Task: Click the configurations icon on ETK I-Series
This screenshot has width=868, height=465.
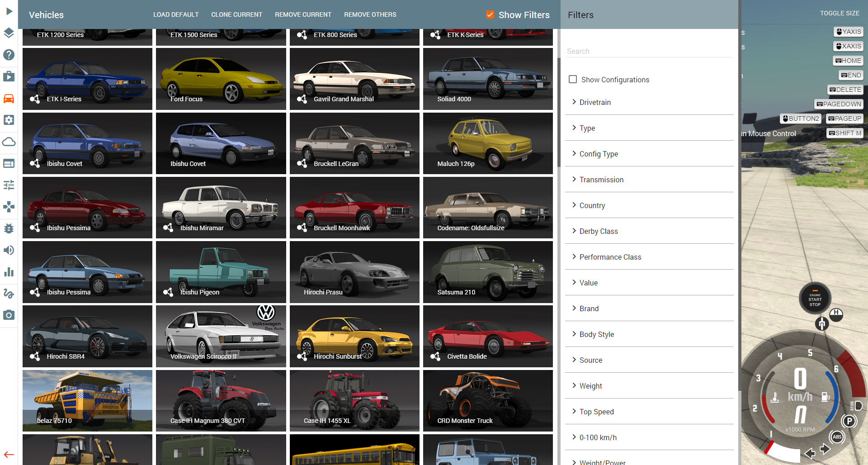Action: (x=35, y=99)
